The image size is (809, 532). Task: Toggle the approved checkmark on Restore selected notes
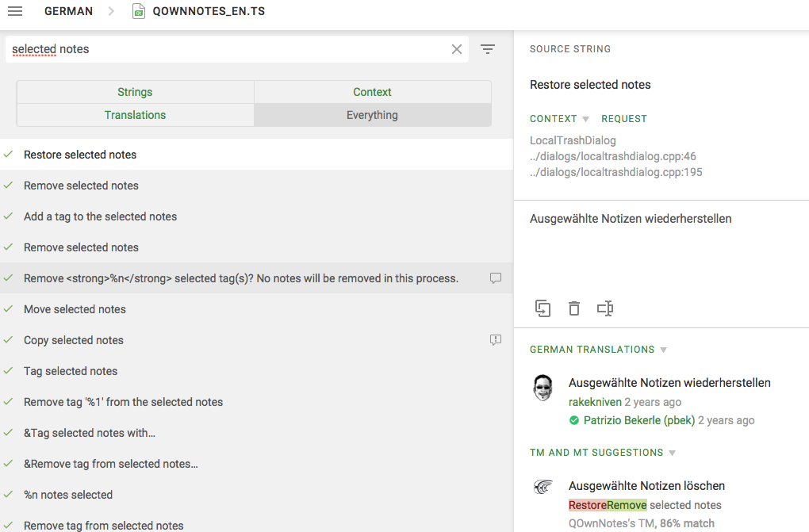coord(9,155)
